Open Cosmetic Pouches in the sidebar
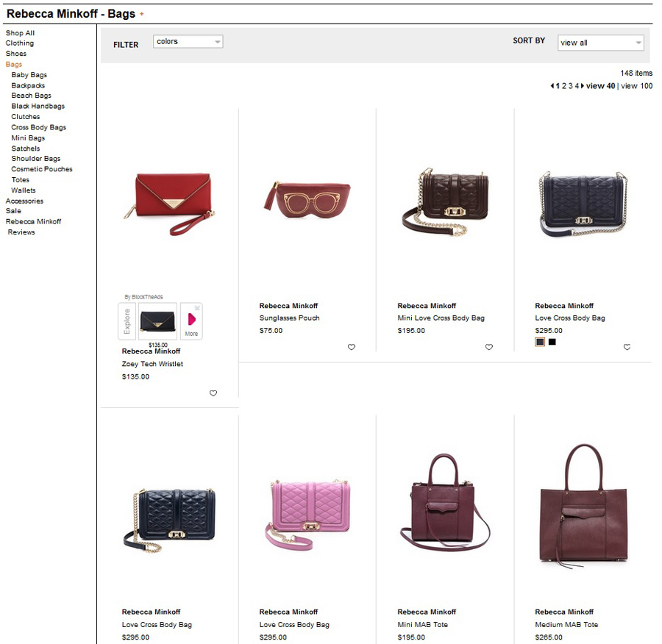 42,169
